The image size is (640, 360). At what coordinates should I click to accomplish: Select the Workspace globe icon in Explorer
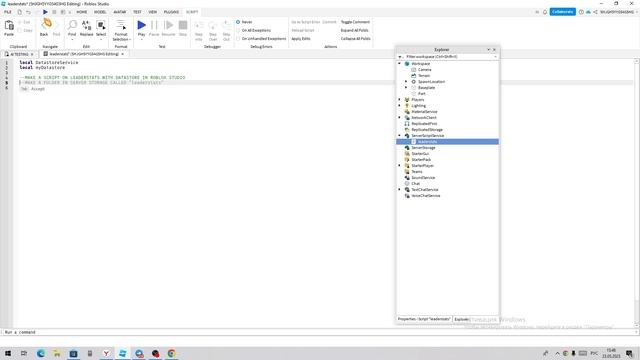407,64
